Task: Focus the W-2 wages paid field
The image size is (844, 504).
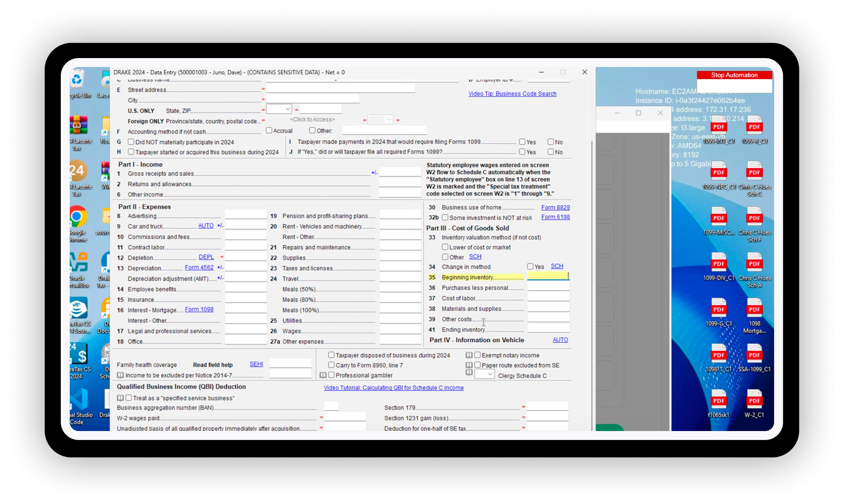Action: pyautogui.click(x=345, y=417)
